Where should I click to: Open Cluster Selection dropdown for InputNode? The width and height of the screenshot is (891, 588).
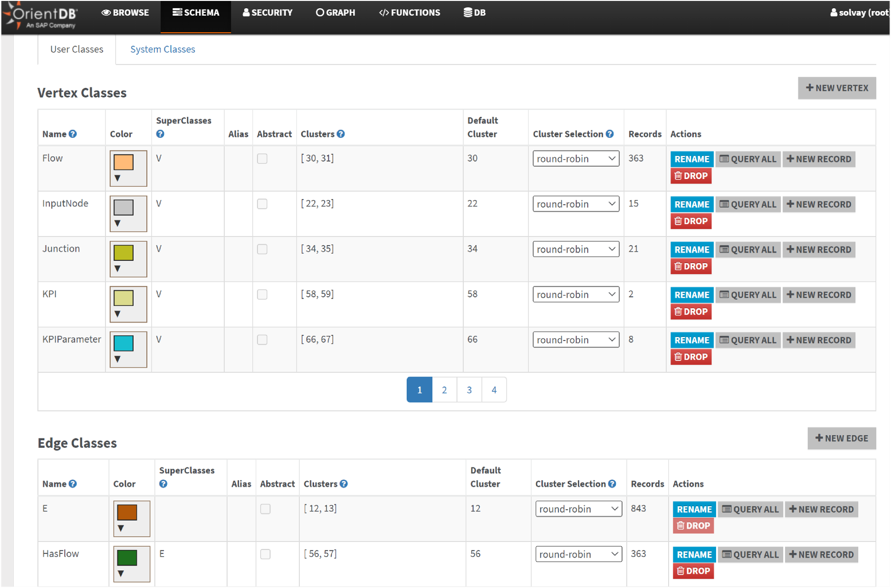(x=576, y=204)
